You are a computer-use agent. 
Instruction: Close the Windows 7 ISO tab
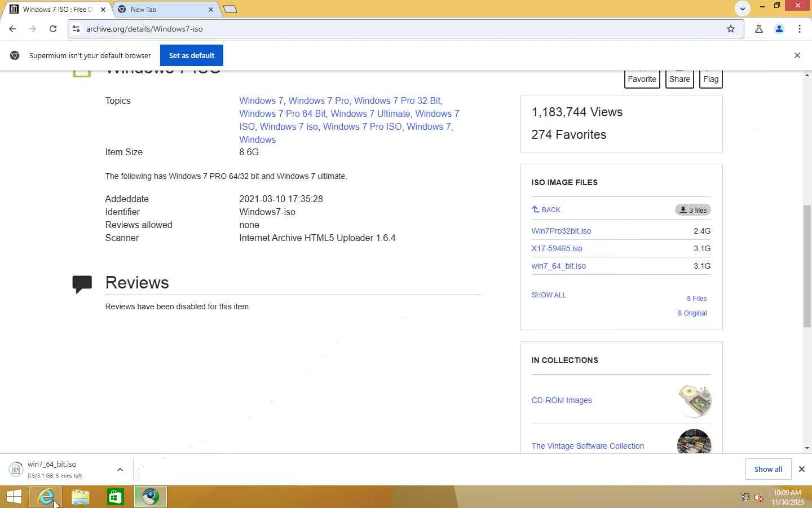pos(103,10)
